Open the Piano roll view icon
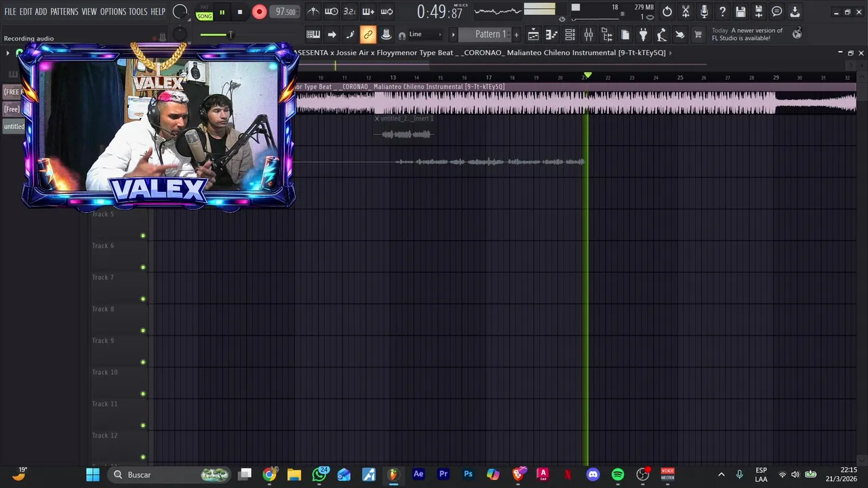Viewport: 868px width, 488px height. pyautogui.click(x=552, y=35)
